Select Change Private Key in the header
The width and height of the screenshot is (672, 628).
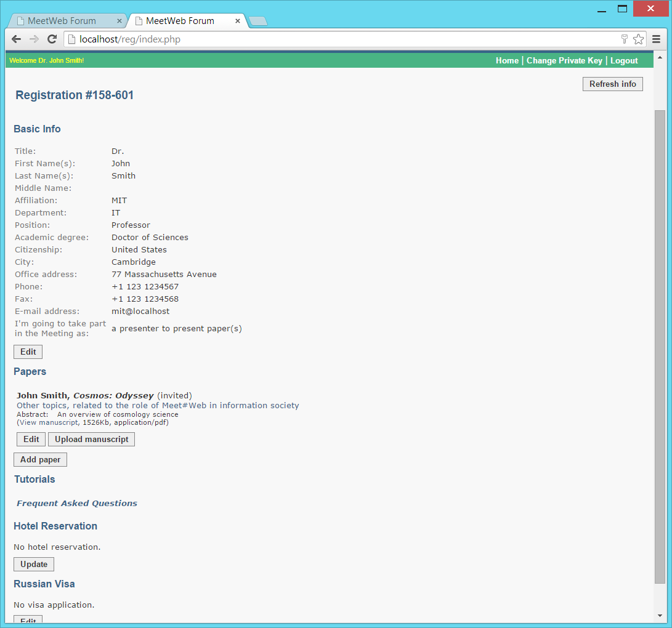pyautogui.click(x=564, y=60)
